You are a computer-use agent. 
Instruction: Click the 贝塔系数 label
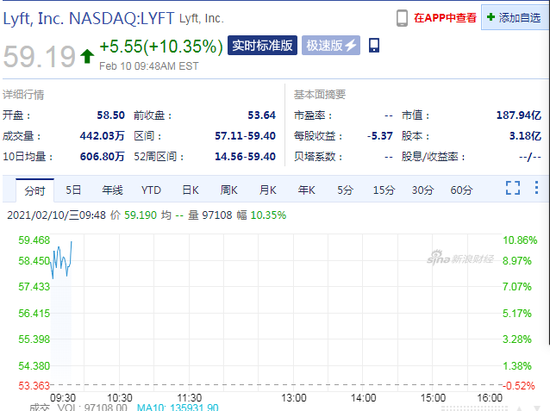(x=318, y=156)
